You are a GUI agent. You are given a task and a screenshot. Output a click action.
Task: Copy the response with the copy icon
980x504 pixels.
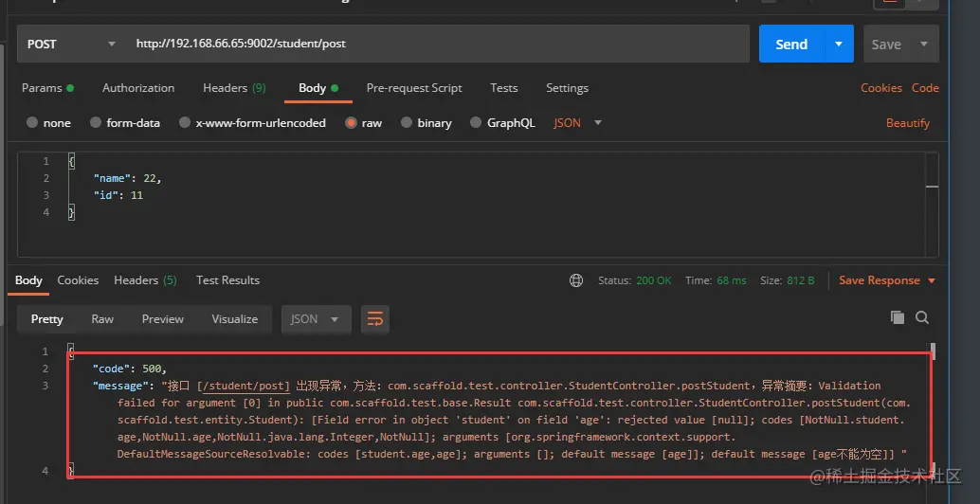click(x=898, y=317)
